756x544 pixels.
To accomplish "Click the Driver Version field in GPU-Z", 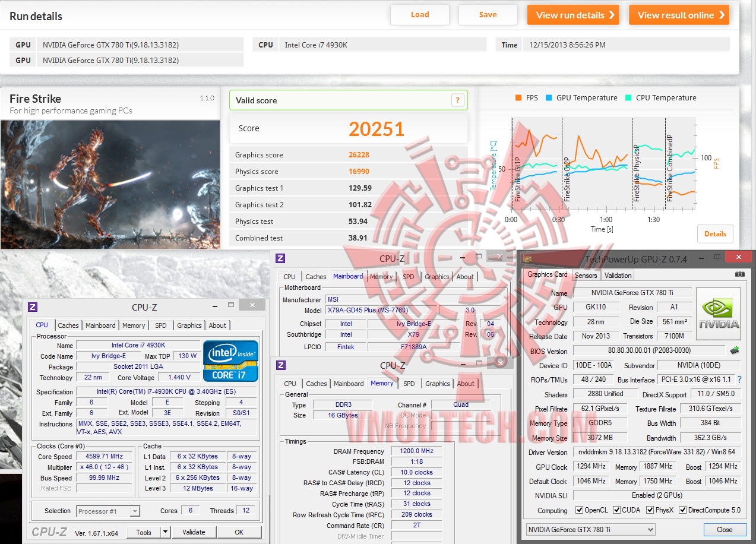I will [x=657, y=452].
